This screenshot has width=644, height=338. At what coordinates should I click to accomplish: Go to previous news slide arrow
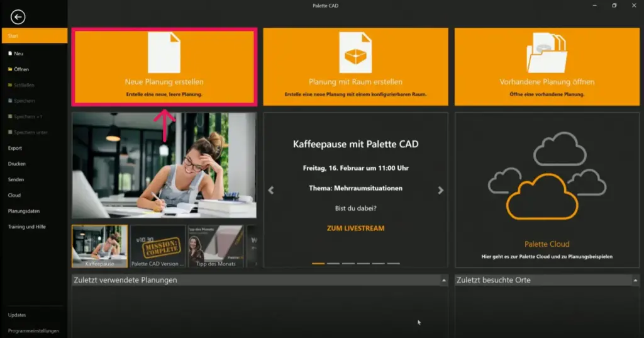pos(271,190)
